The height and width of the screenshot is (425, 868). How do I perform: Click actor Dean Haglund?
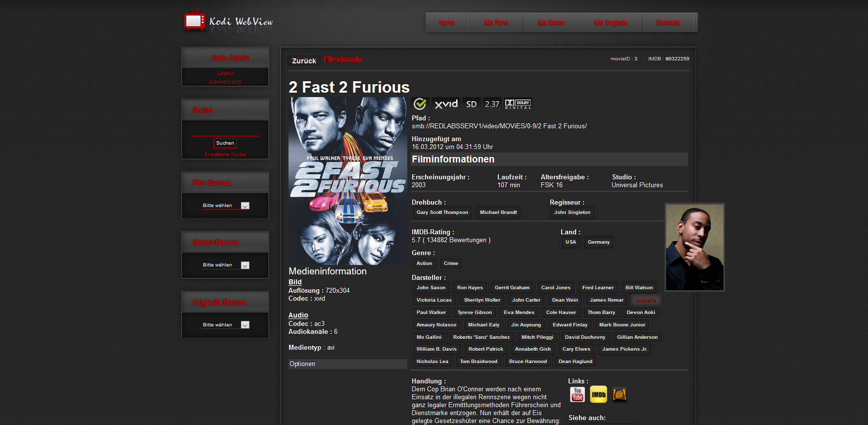pos(576,362)
